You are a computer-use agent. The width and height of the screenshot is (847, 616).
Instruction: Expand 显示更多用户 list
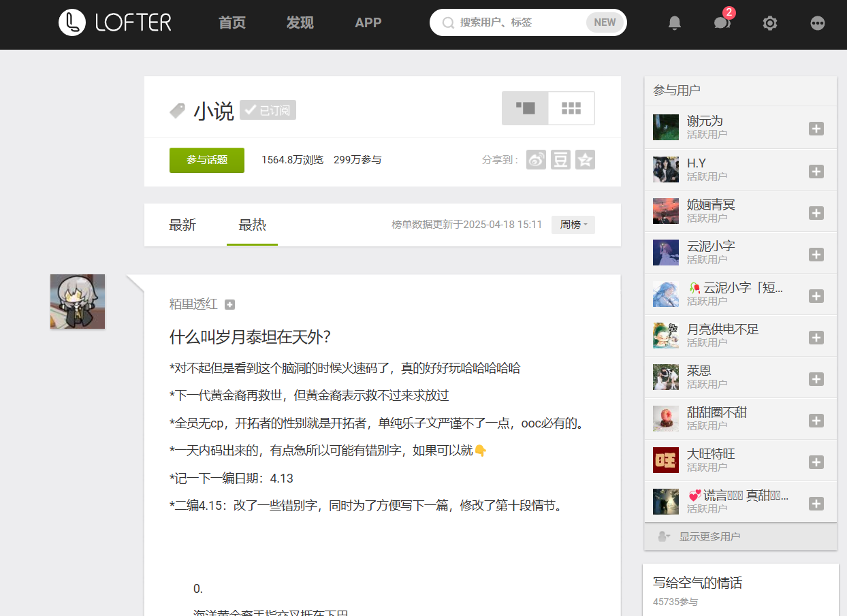click(740, 536)
